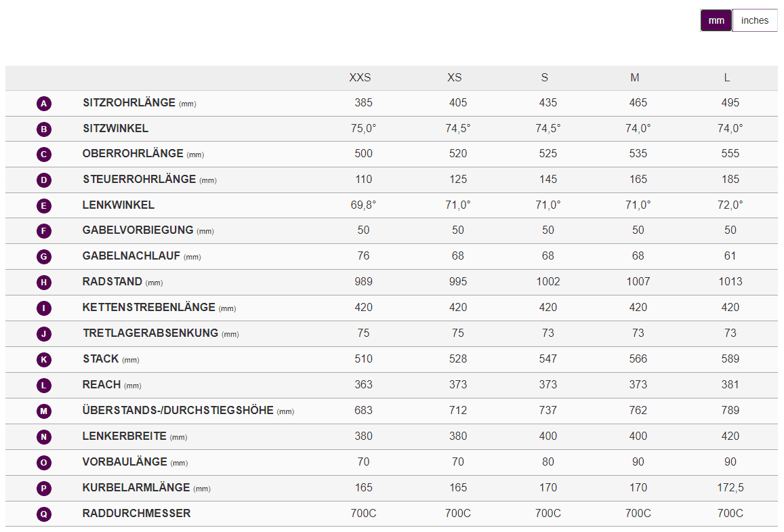The image size is (784, 532).
Task: Click the O icon for Vorbaulänge
Action: tap(44, 462)
